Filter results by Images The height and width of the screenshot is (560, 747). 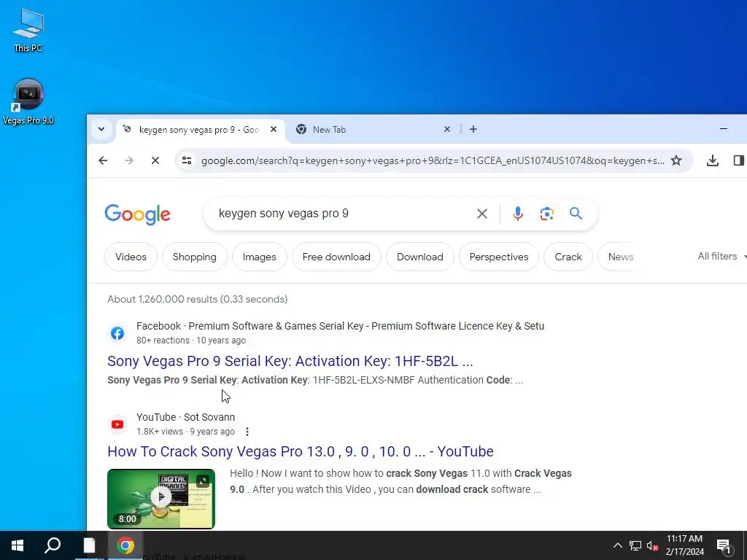[259, 257]
